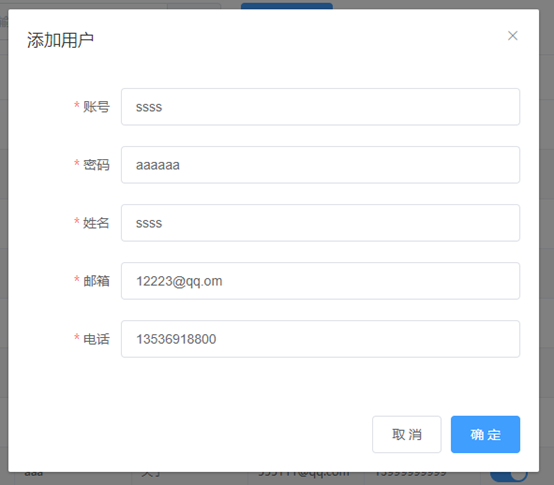Click the 密码 field label
554x485 pixels.
[x=96, y=165]
